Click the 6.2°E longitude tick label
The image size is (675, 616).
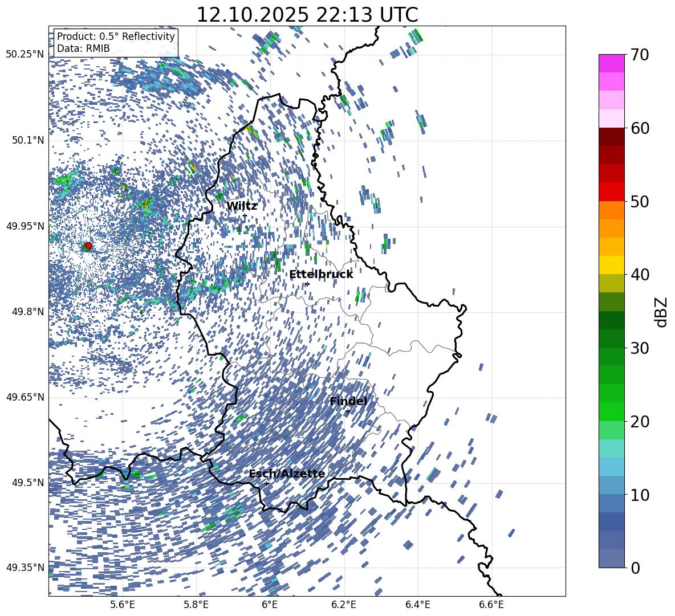(x=344, y=605)
